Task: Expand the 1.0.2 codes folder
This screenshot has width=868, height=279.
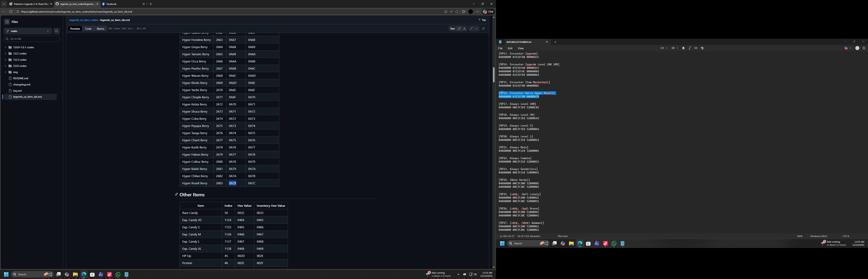Action: pos(5,54)
